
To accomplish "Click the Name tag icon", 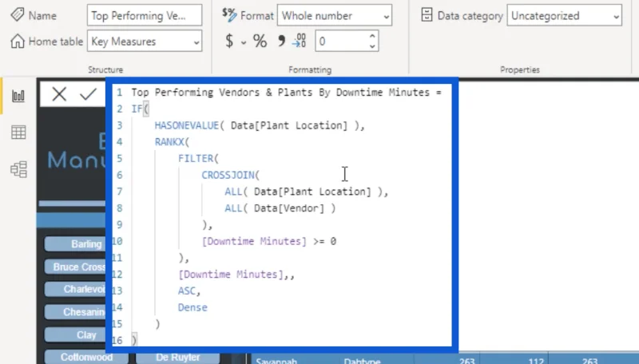I will pos(17,15).
